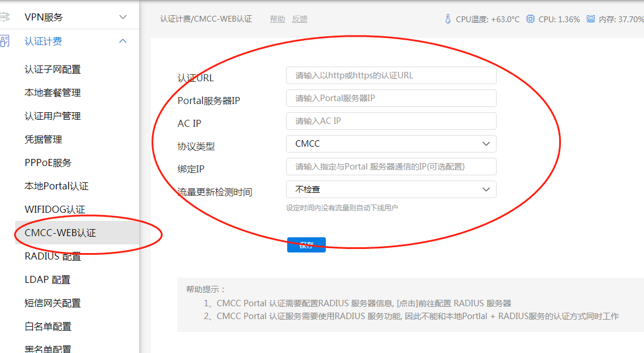
Task: Click the memory usage icon
Action: (x=591, y=19)
